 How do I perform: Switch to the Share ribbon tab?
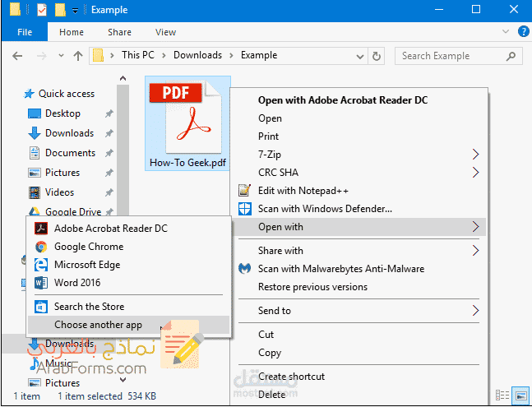[119, 32]
